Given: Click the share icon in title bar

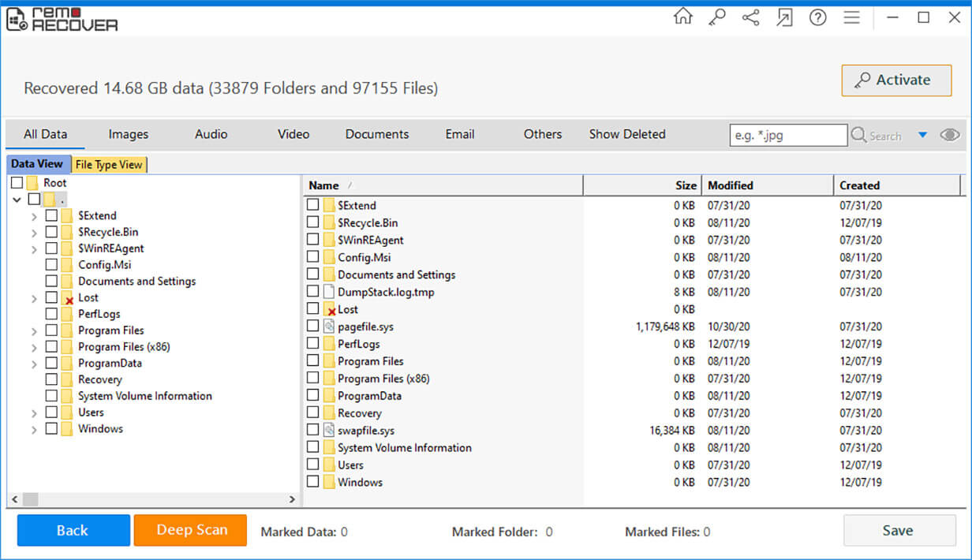Looking at the screenshot, I should [750, 17].
